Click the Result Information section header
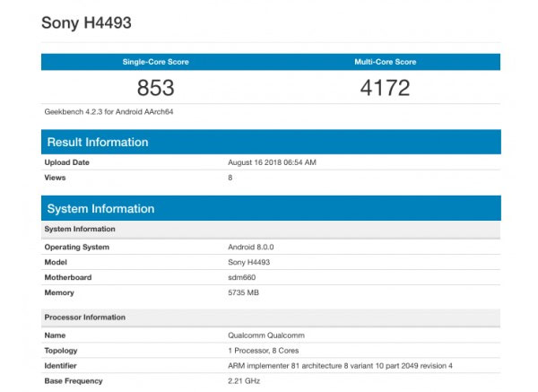The height and width of the screenshot is (392, 538). click(271, 142)
